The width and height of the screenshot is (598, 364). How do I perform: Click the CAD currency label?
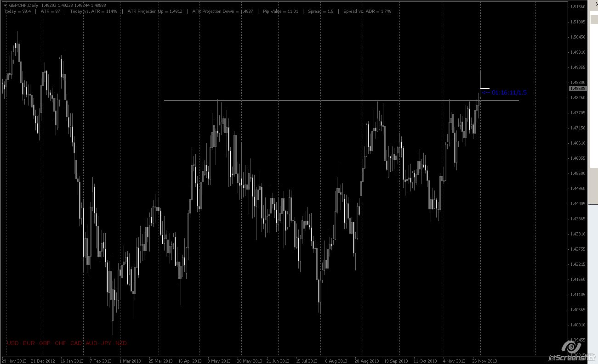click(x=76, y=343)
